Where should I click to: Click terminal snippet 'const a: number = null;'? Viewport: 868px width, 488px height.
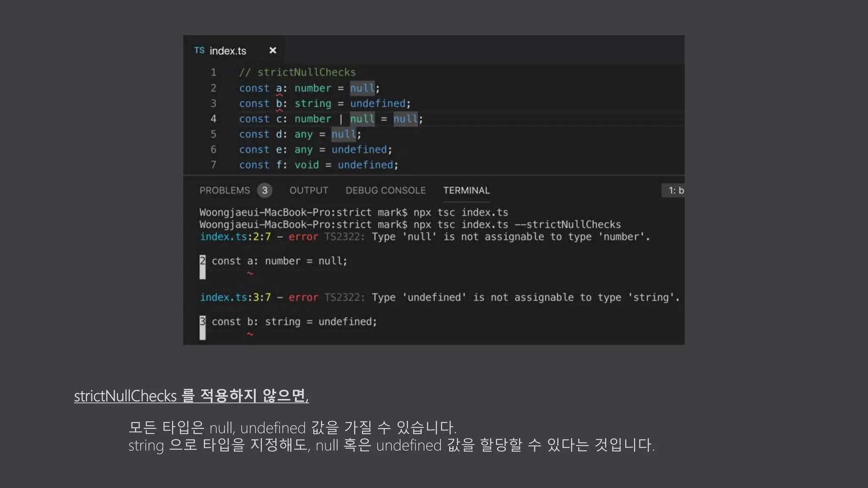279,261
